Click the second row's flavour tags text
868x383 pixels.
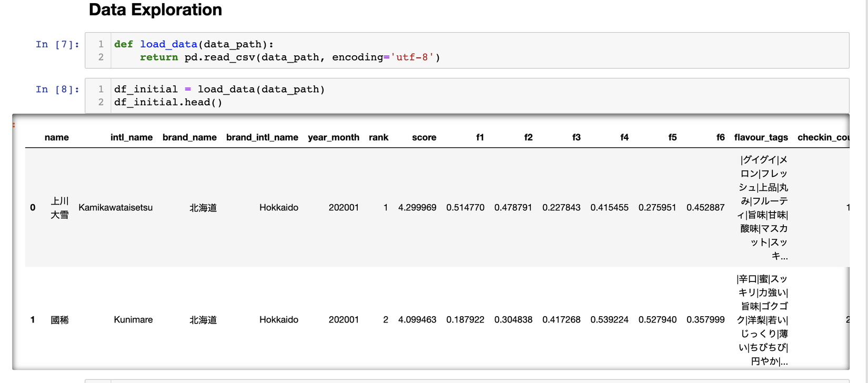pos(762,320)
